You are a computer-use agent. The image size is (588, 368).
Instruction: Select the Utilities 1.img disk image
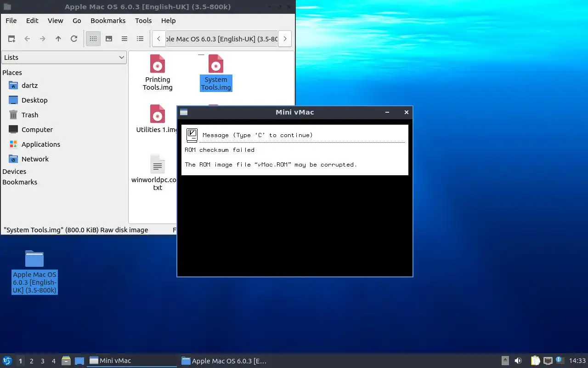click(157, 119)
